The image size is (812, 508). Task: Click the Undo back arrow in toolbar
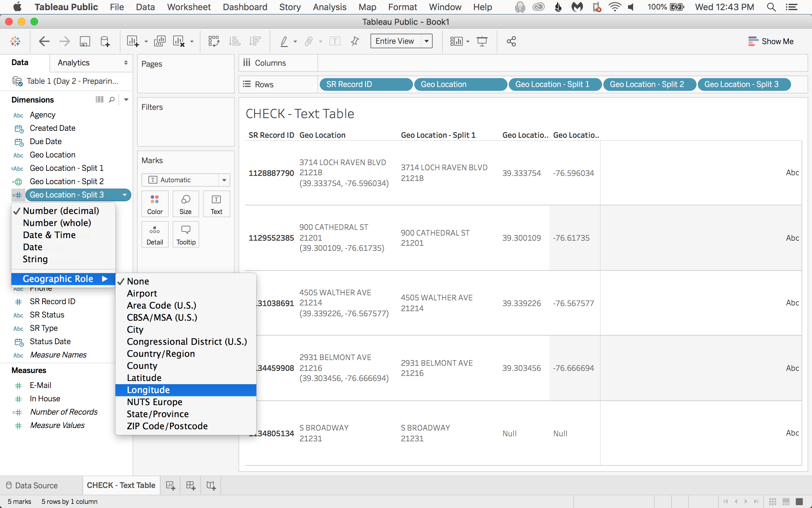click(x=44, y=41)
